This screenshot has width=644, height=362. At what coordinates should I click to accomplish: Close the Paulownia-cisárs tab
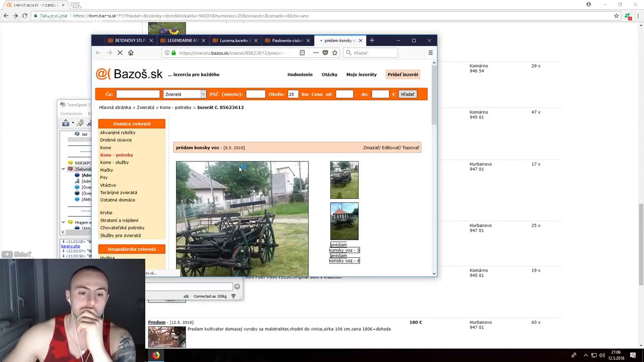click(308, 41)
